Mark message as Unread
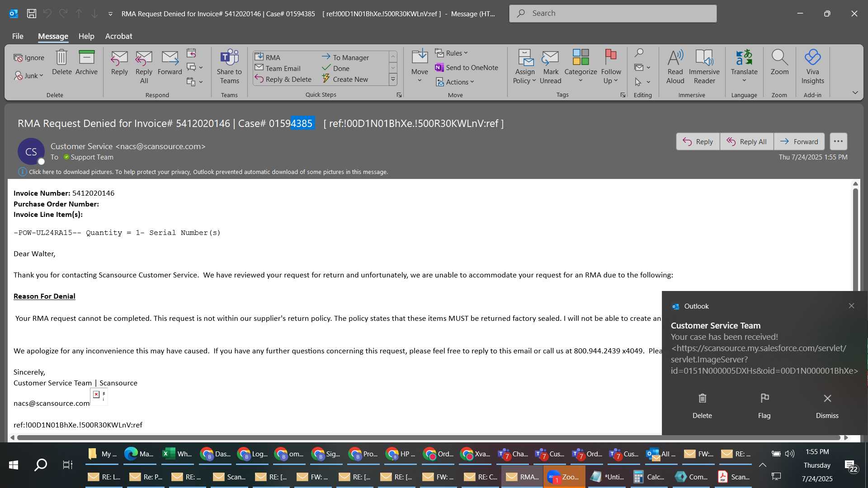This screenshot has height=488, width=868. coord(550,67)
